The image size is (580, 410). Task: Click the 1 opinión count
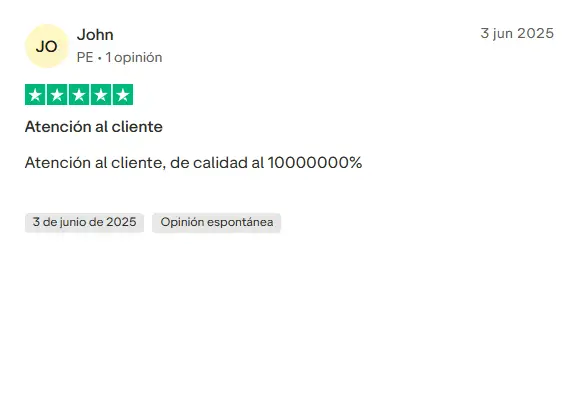coord(134,57)
